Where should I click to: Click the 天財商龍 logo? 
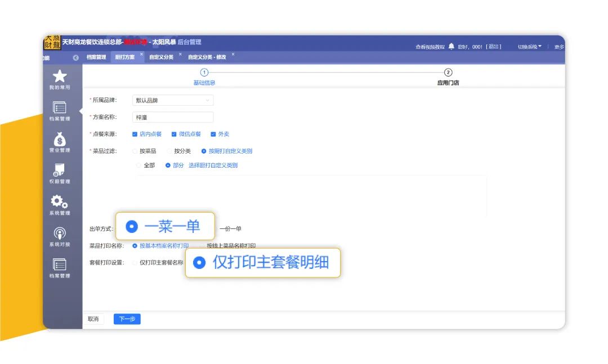pyautogui.click(x=52, y=42)
